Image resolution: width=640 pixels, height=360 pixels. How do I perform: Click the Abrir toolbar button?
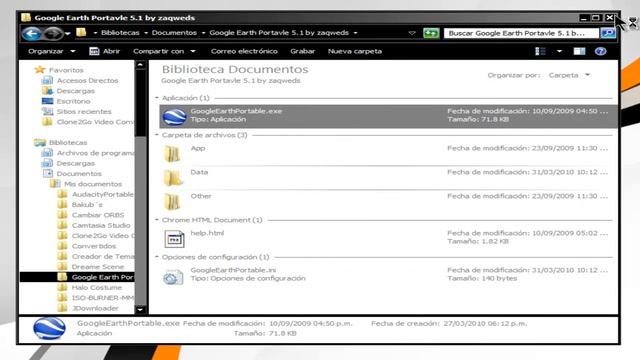tap(105, 51)
